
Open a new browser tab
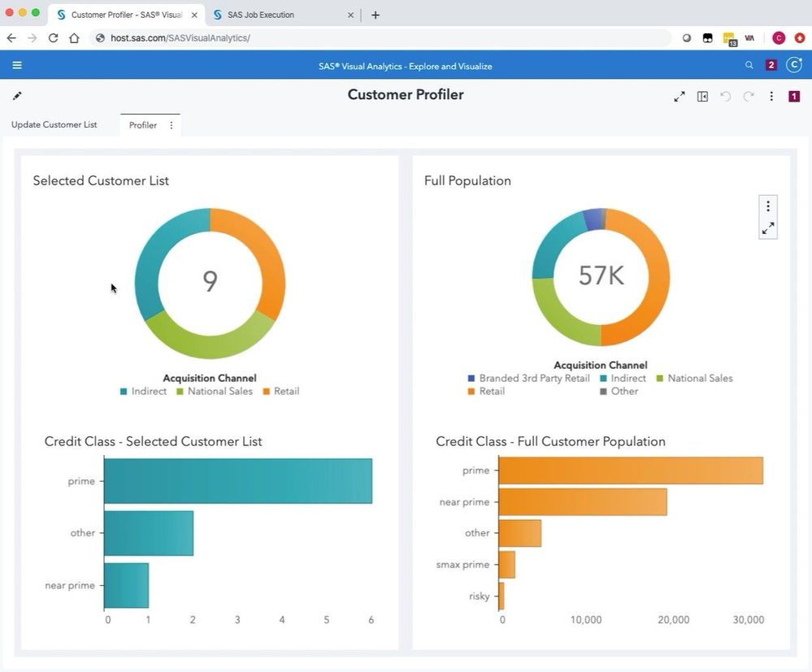(375, 15)
